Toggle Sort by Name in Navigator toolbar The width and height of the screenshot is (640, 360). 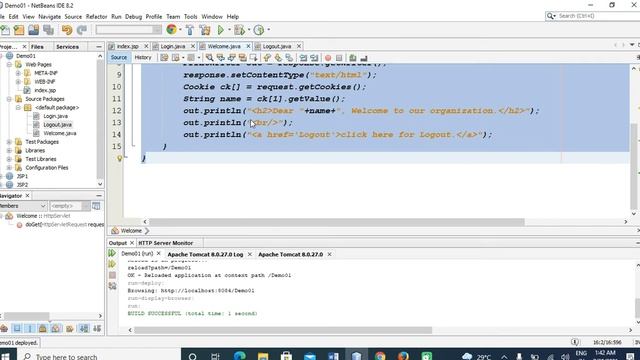(84, 328)
